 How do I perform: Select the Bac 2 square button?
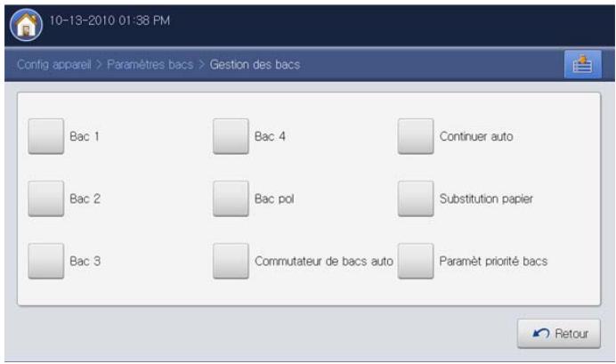pos(45,198)
